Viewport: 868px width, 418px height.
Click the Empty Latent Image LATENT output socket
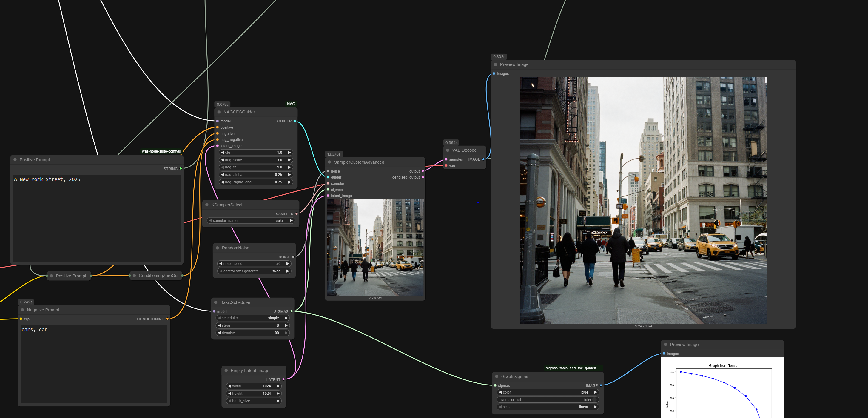(283, 379)
